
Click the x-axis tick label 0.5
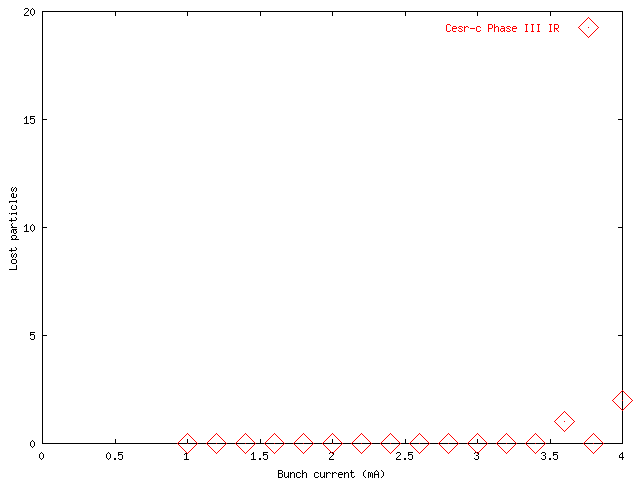tap(115, 456)
